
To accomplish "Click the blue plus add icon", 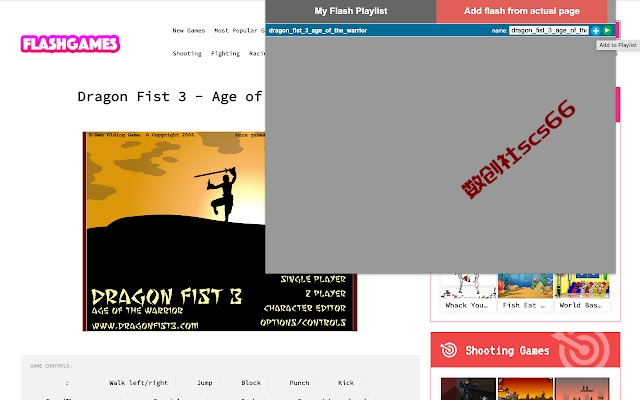I will coord(596,31).
